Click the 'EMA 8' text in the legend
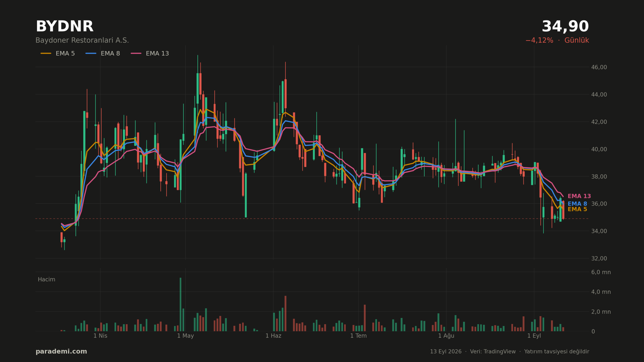Image resolution: width=644 pixels, height=362 pixels. click(110, 53)
